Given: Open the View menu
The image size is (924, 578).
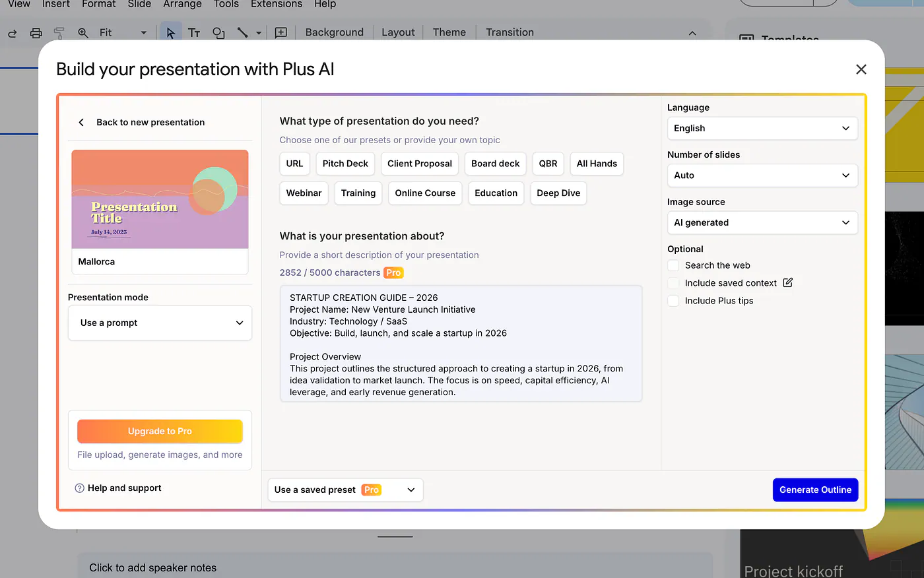Looking at the screenshot, I should click(x=19, y=4).
